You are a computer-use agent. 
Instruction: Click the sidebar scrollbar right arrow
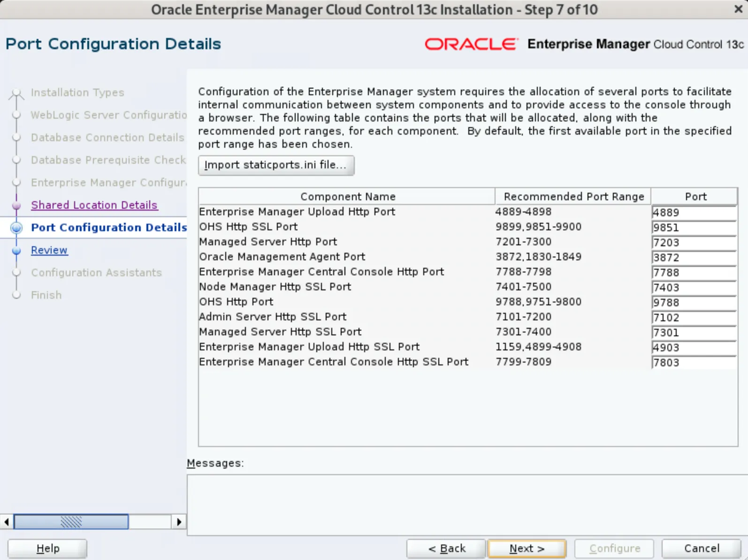click(x=179, y=522)
